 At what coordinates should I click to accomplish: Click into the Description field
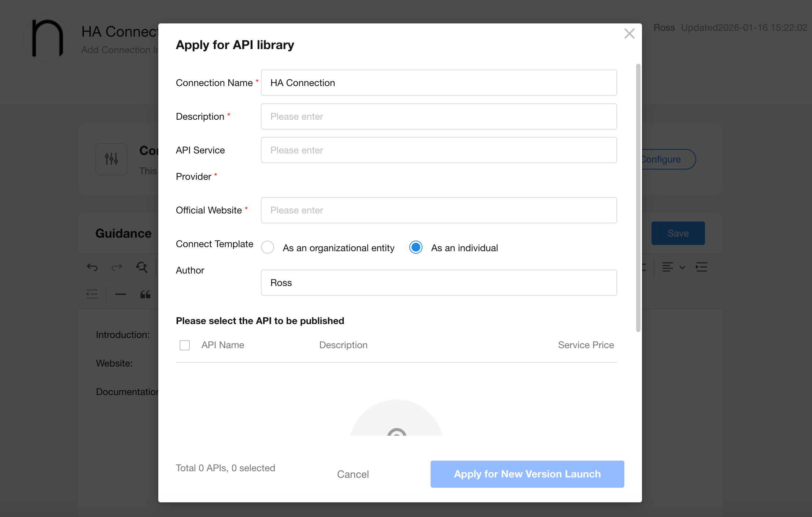(439, 116)
